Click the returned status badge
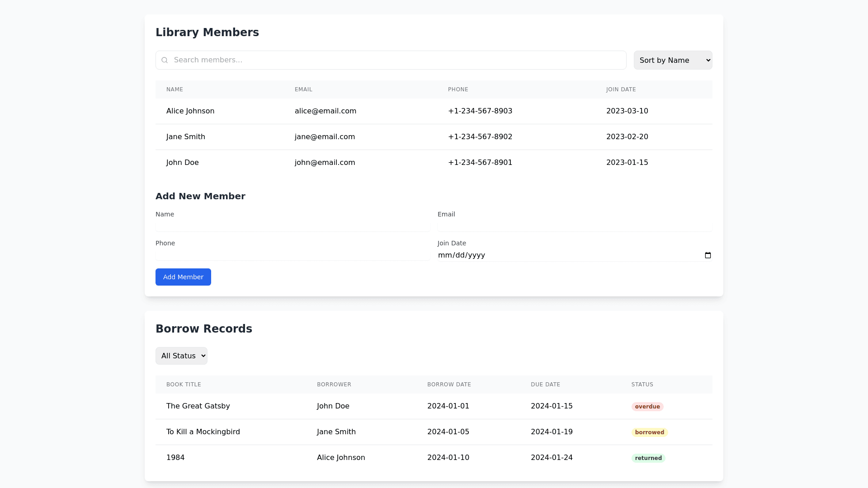 (x=648, y=458)
